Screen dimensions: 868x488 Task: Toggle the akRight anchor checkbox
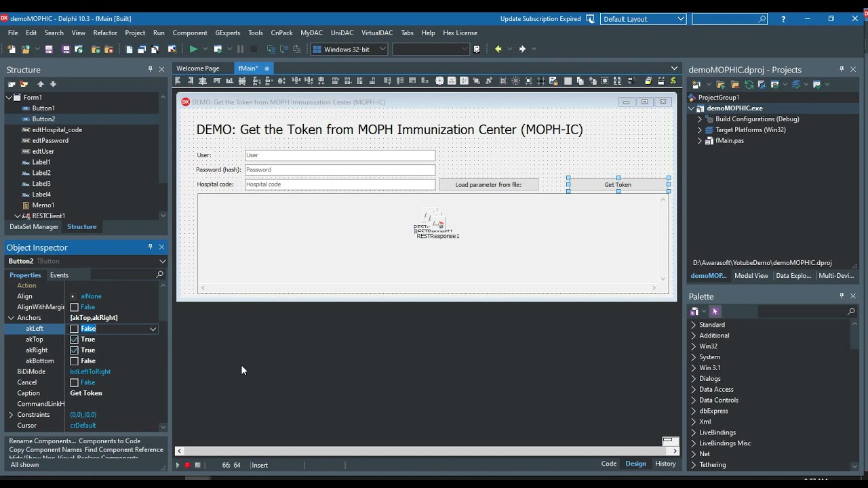point(75,350)
